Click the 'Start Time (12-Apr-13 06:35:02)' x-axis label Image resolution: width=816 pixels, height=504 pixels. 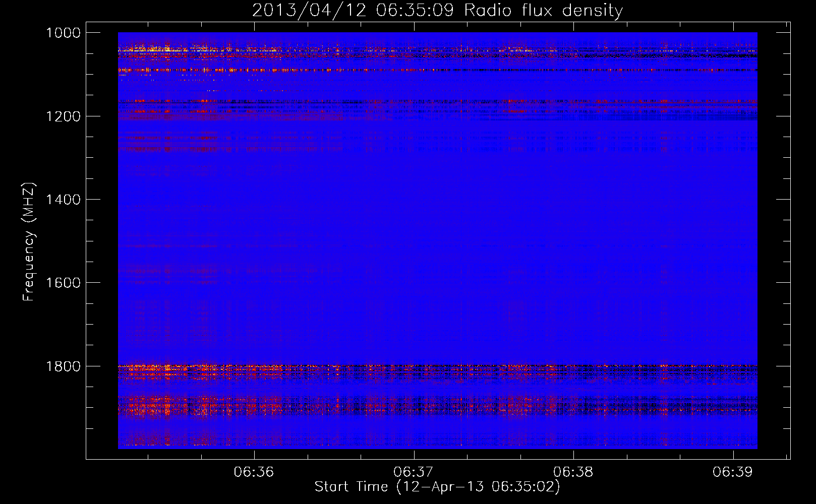click(x=437, y=487)
